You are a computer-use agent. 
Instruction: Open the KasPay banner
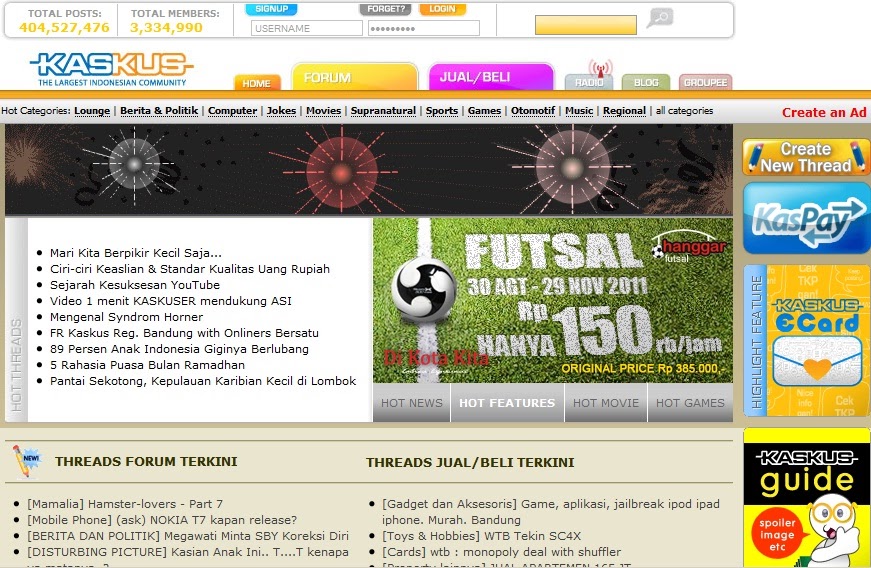[x=807, y=218]
